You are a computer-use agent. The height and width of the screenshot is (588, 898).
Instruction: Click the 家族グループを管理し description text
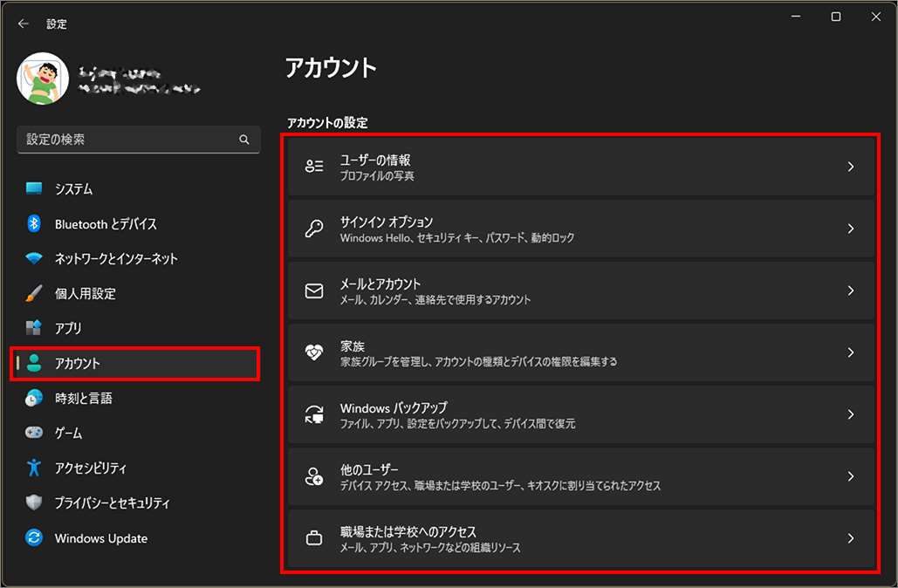[479, 362]
